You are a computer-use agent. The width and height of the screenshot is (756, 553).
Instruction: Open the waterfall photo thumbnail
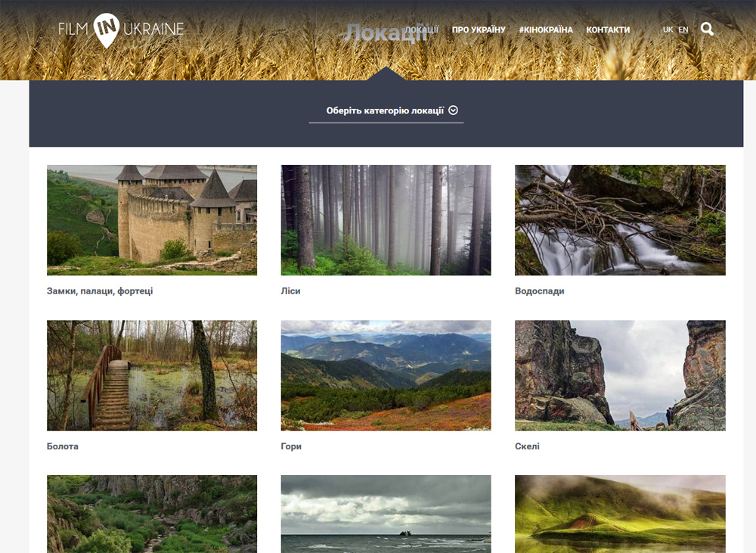coord(620,220)
